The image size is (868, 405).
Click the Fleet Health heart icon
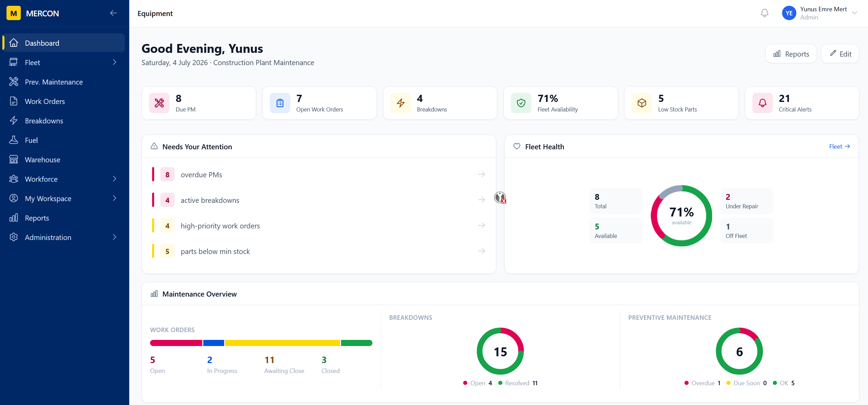(517, 146)
